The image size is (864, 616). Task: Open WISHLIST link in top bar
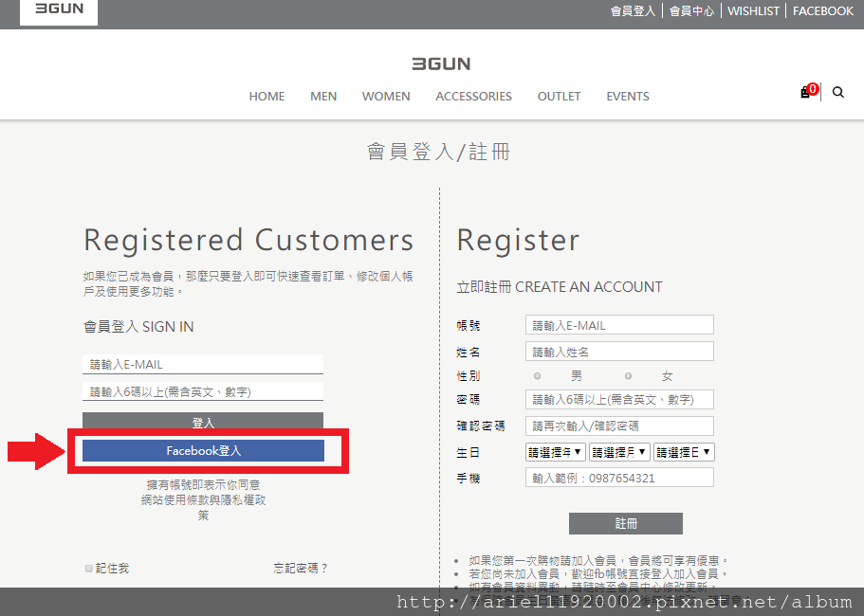coord(753,11)
